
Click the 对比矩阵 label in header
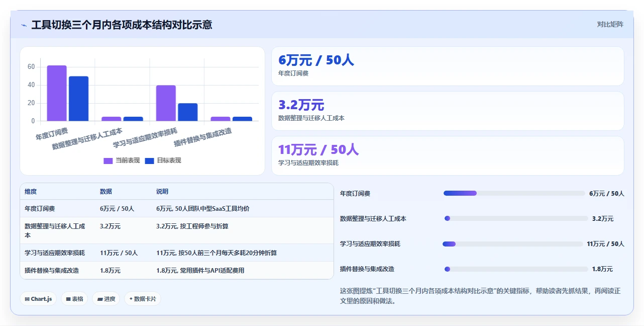coord(610,24)
